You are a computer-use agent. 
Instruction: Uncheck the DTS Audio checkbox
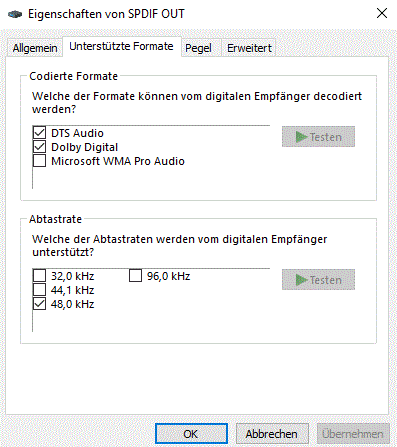tap(40, 133)
